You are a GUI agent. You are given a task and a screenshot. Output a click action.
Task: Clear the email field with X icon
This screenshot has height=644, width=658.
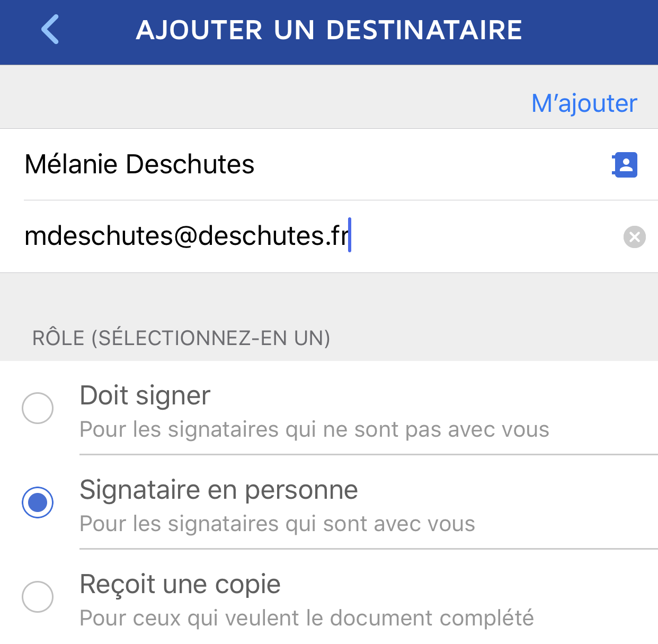pos(634,237)
